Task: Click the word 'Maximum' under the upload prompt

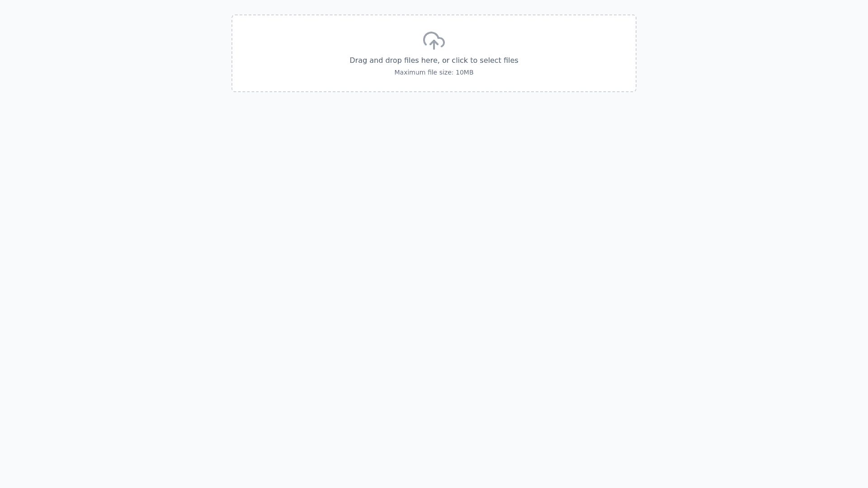Action: tap(410, 72)
